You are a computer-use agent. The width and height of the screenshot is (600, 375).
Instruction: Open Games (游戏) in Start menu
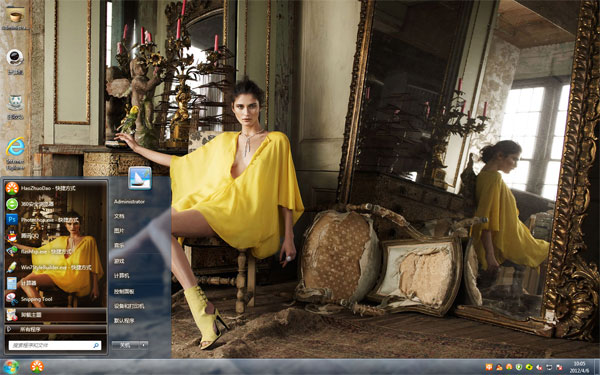click(119, 261)
